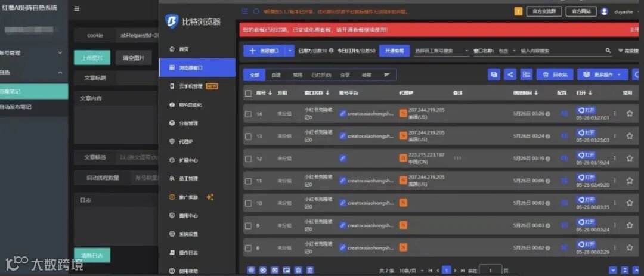Click the yellow notice icon in header

tap(518, 11)
